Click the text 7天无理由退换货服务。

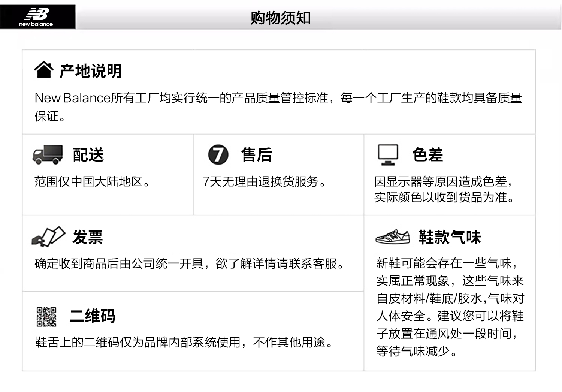[265, 182]
